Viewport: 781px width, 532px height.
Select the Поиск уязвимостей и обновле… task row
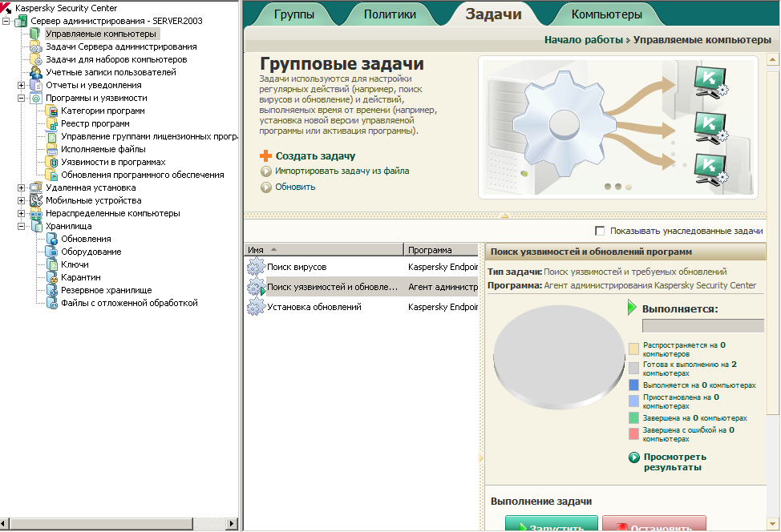362,287
